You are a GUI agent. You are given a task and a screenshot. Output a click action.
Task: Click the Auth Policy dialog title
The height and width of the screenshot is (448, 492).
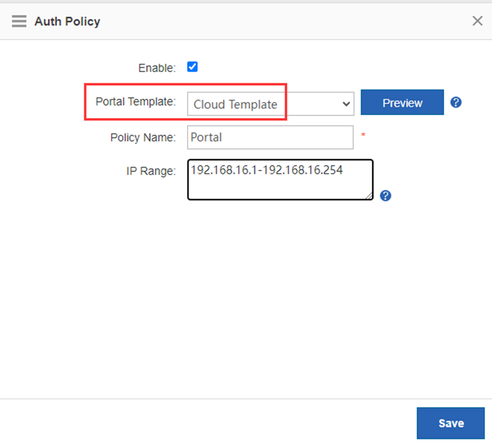coord(67,22)
